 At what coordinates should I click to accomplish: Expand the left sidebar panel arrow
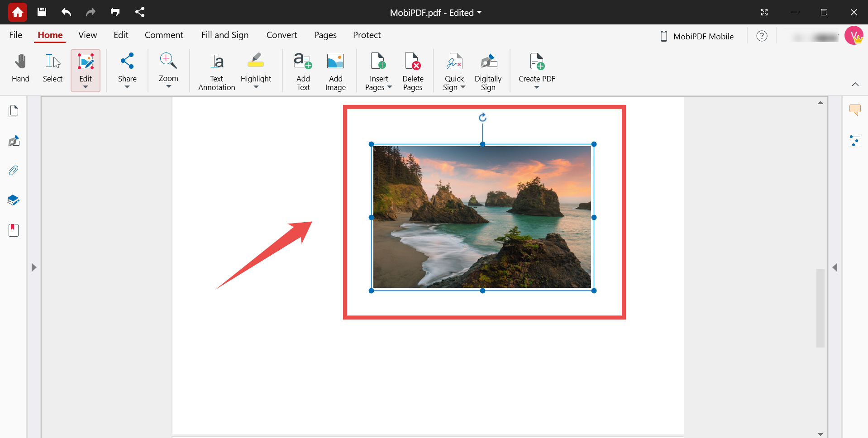tap(34, 267)
